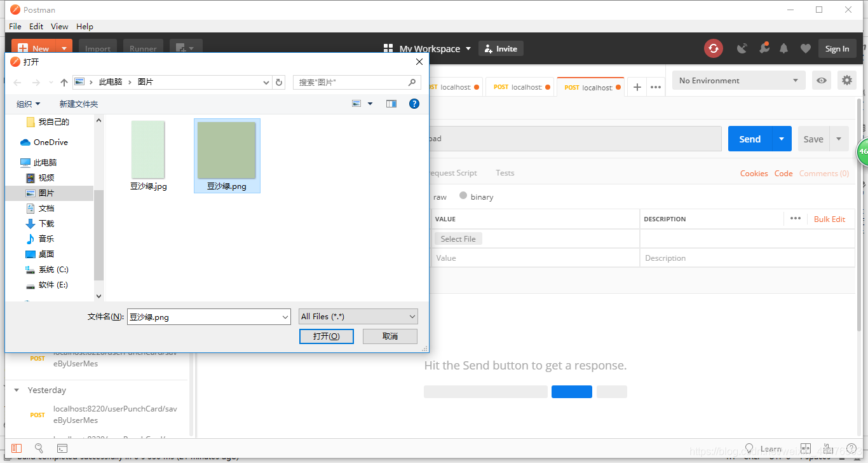Select the 豆沙绿.png thumbnail
Image resolution: width=868 pixels, height=463 pixels.
(227, 156)
